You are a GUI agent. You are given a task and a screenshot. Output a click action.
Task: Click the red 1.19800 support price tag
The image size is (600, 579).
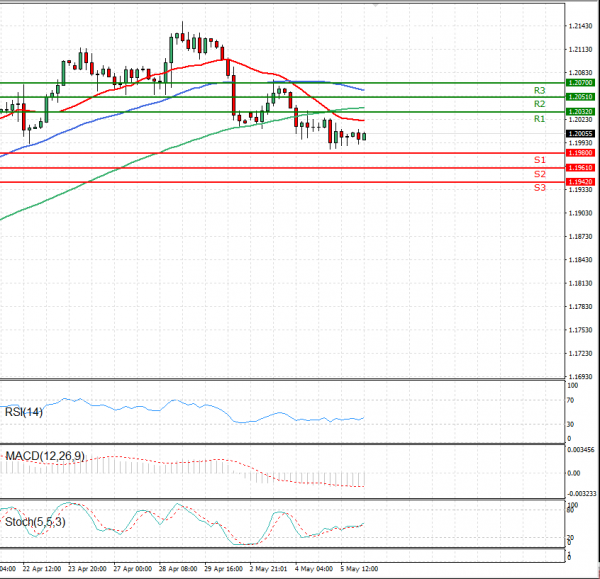point(580,153)
